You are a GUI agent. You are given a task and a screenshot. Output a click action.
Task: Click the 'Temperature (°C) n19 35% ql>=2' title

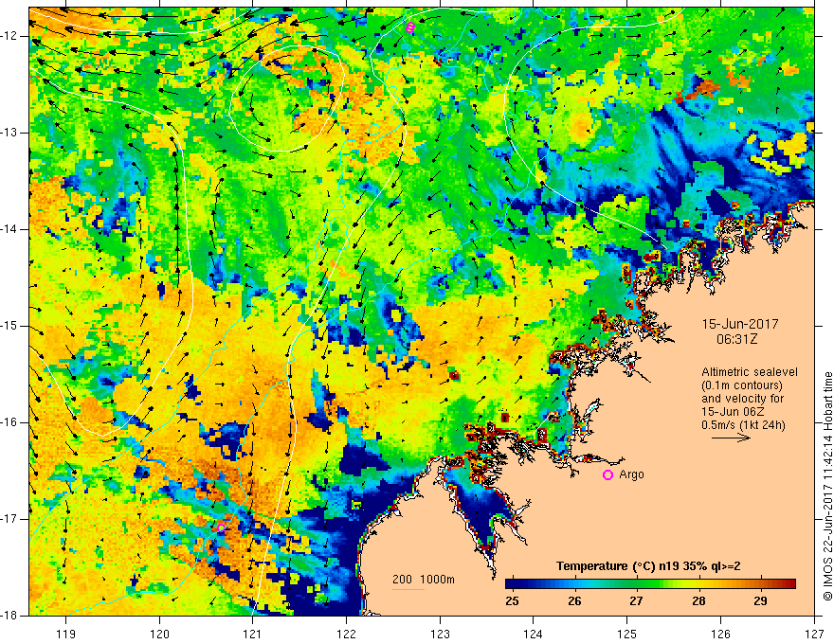(x=648, y=566)
